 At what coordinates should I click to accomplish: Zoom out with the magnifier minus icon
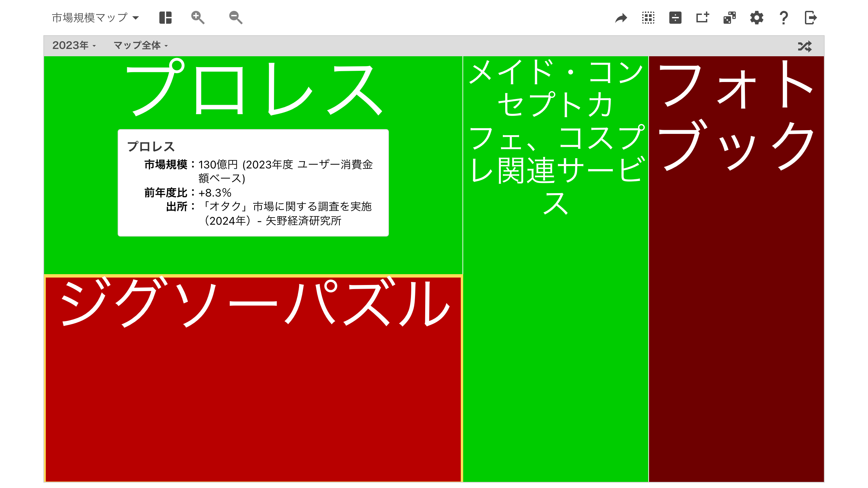pyautogui.click(x=236, y=18)
